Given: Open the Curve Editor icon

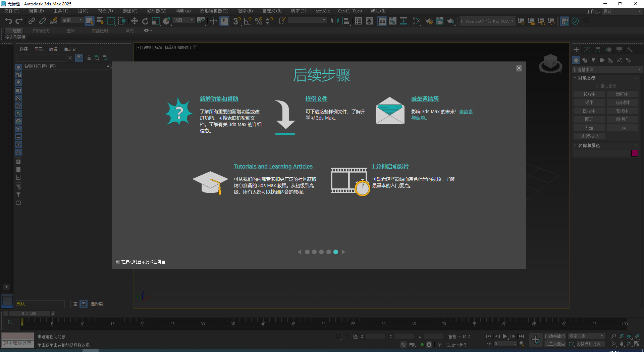Looking at the screenshot, I should click(393, 21).
